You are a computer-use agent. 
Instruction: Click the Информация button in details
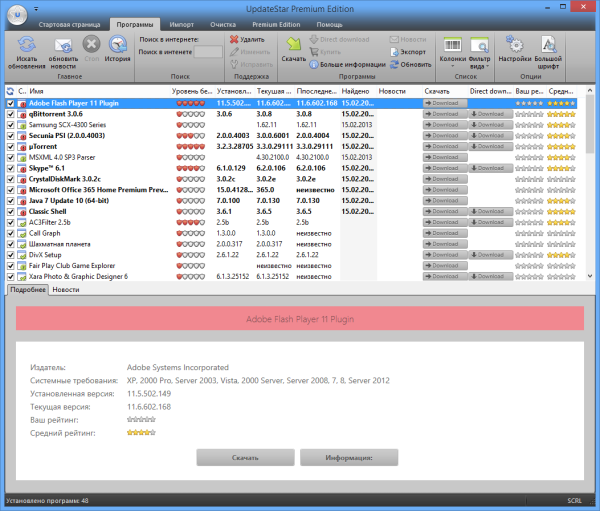349,457
